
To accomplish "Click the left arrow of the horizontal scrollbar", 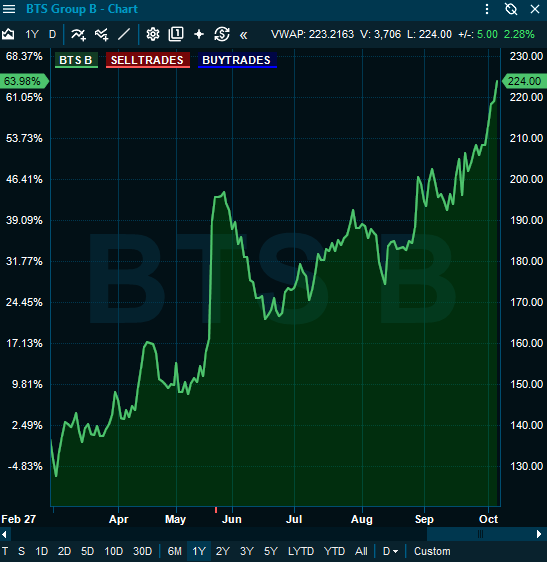I will [5, 534].
